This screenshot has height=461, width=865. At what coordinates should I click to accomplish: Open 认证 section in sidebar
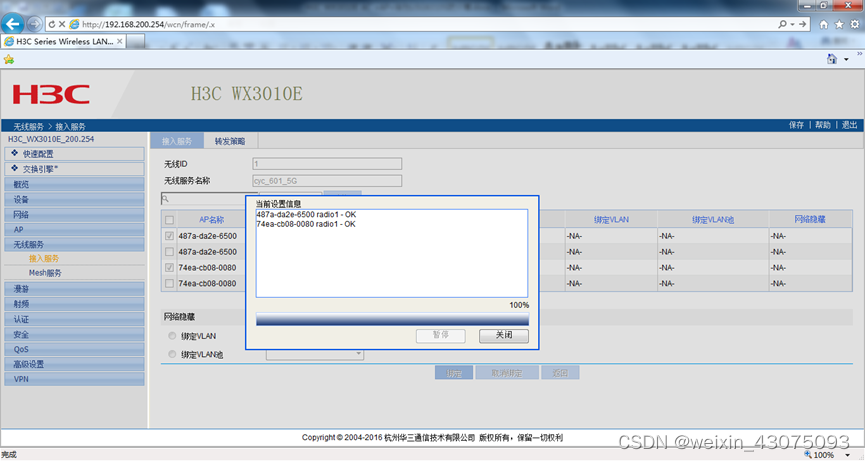click(74, 319)
